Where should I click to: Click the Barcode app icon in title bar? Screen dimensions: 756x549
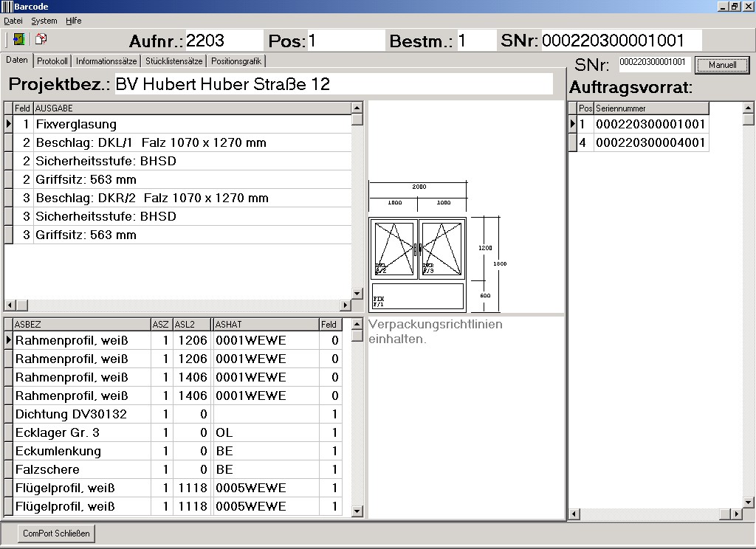(x=7, y=7)
